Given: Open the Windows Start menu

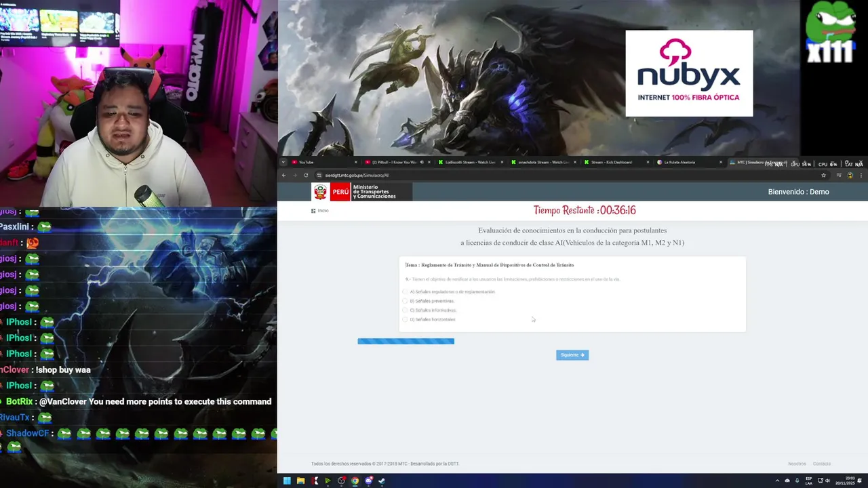Looking at the screenshot, I should (x=287, y=481).
